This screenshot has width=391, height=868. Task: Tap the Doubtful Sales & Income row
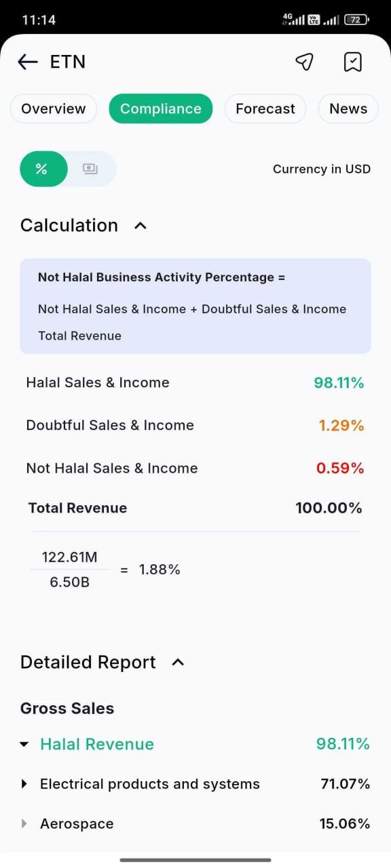click(195, 425)
